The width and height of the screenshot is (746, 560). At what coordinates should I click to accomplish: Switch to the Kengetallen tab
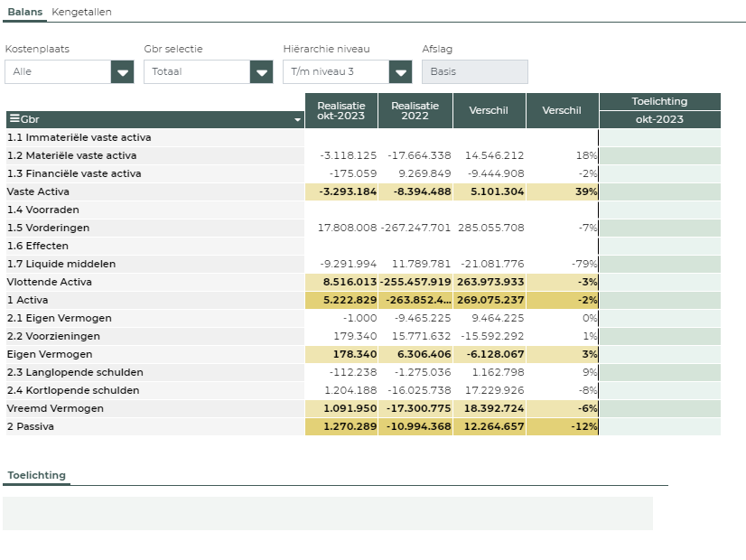pyautogui.click(x=81, y=12)
